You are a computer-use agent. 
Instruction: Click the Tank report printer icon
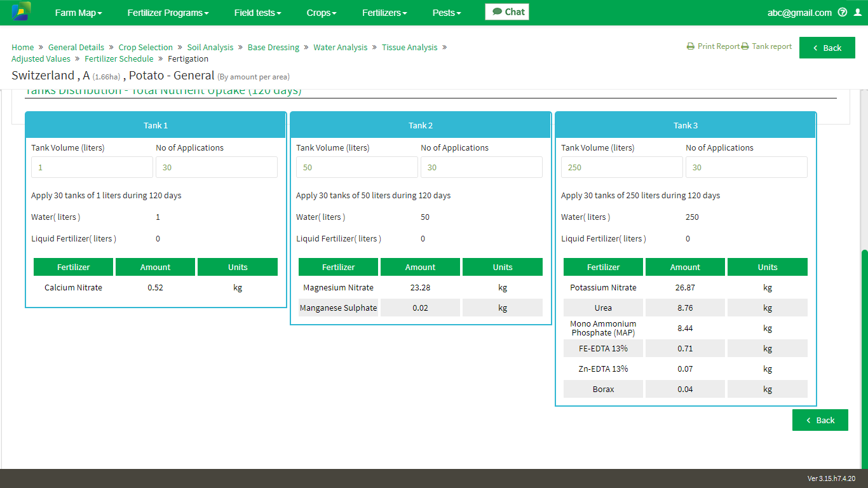tap(745, 46)
